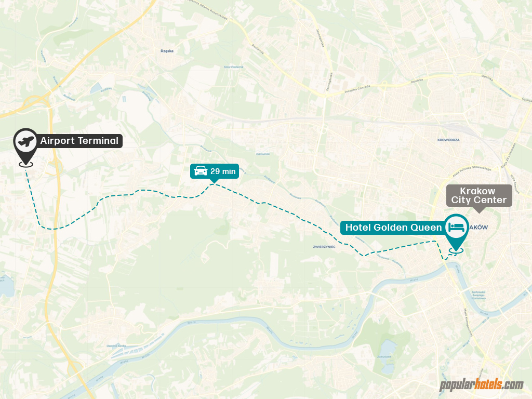Select the Krakow City Center label

click(x=478, y=195)
